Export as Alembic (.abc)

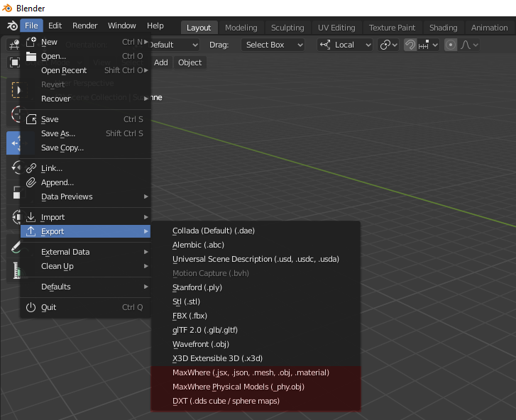tap(256, 245)
